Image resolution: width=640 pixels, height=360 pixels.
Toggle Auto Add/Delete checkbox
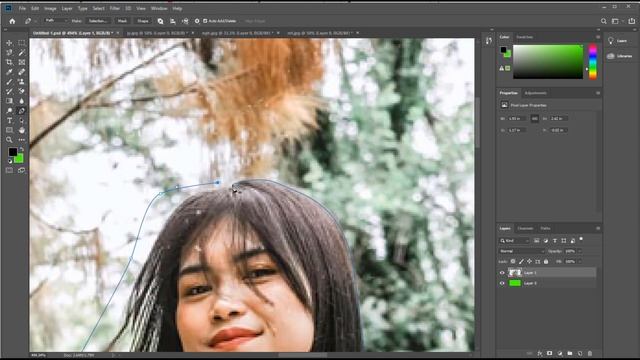click(205, 21)
